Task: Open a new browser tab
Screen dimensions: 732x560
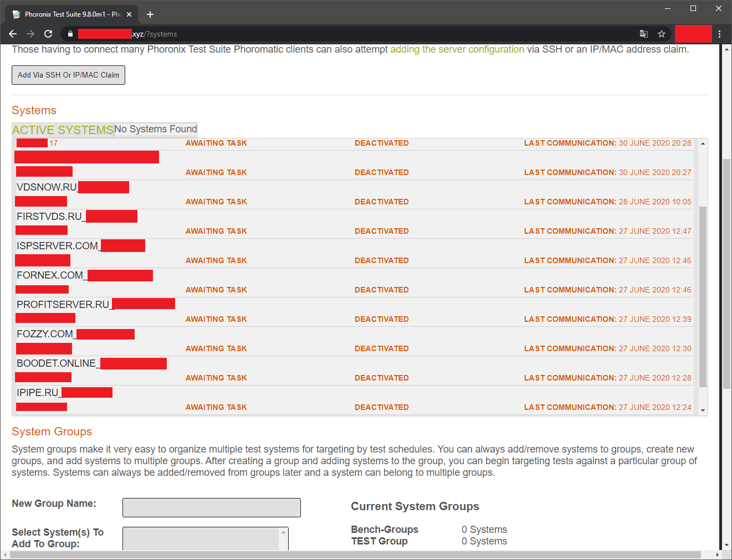Action: tap(150, 14)
